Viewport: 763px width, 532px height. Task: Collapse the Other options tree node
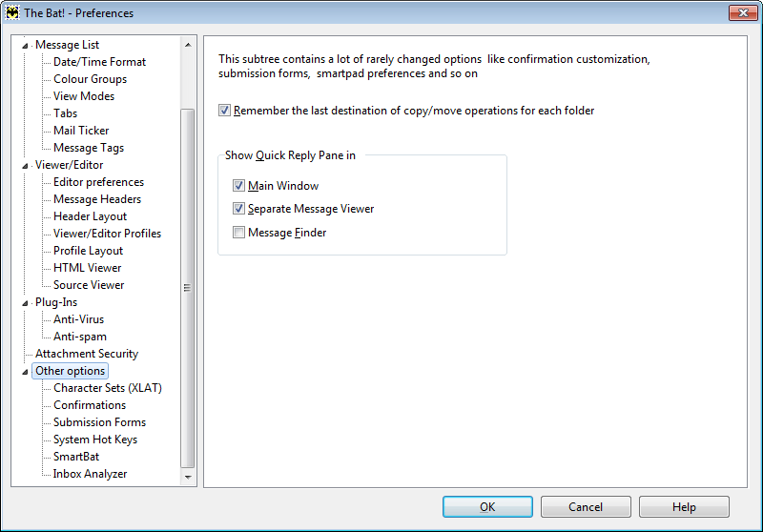tap(26, 372)
